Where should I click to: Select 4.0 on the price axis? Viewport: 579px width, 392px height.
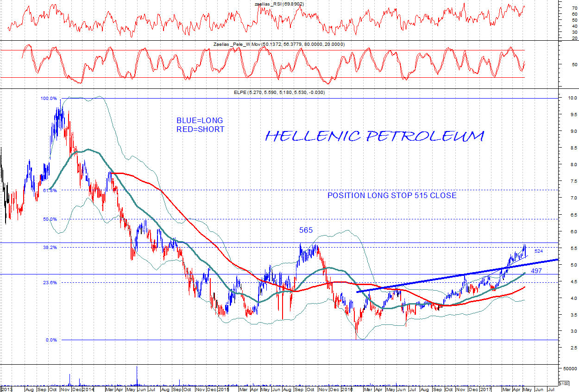point(573,299)
